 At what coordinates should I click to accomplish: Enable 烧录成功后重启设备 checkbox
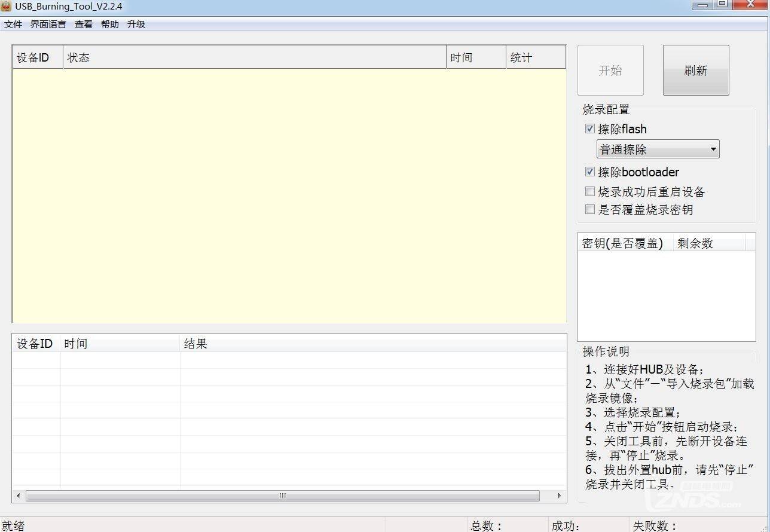click(590, 192)
